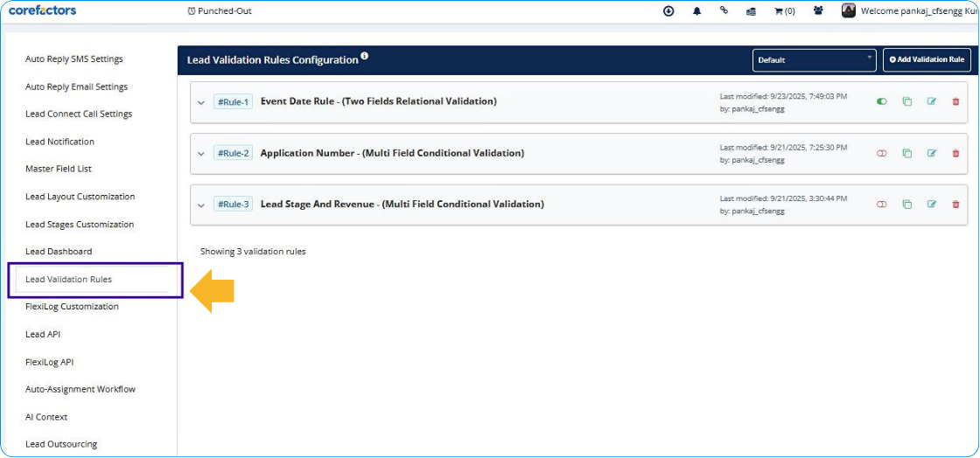Click the Punched-Out clock status
The width and height of the screenshot is (980, 458).
[x=220, y=10]
